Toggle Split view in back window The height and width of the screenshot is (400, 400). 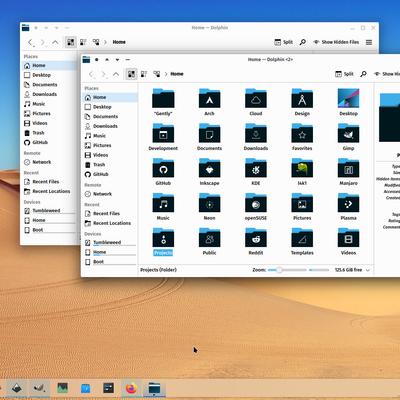click(x=283, y=42)
